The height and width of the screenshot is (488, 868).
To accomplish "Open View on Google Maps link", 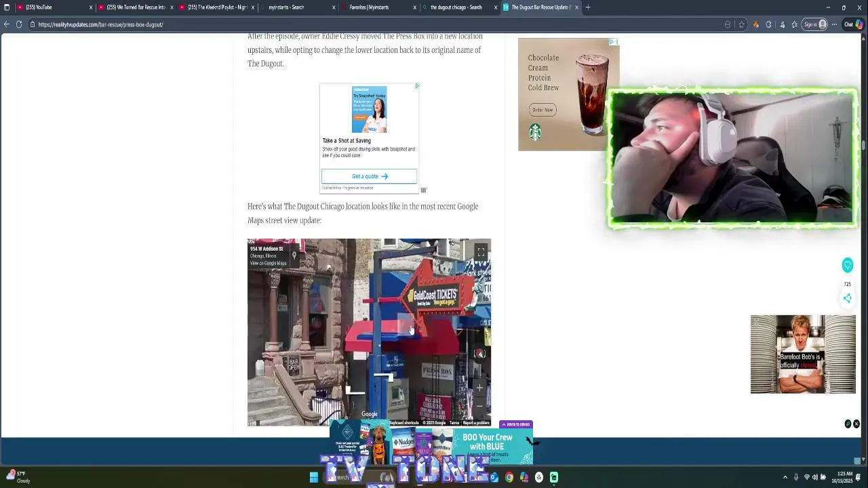I will [x=269, y=263].
